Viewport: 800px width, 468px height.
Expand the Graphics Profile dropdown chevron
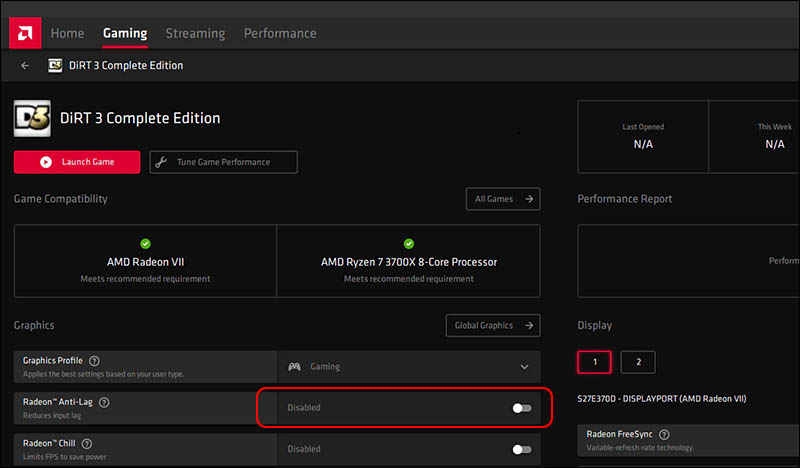524,367
